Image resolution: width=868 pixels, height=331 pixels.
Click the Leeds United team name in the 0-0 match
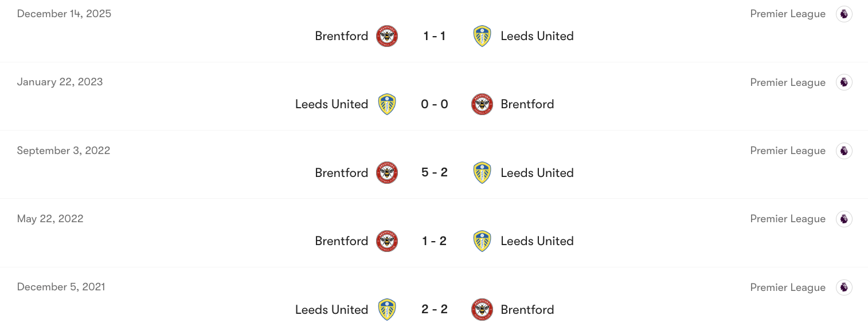(x=331, y=104)
